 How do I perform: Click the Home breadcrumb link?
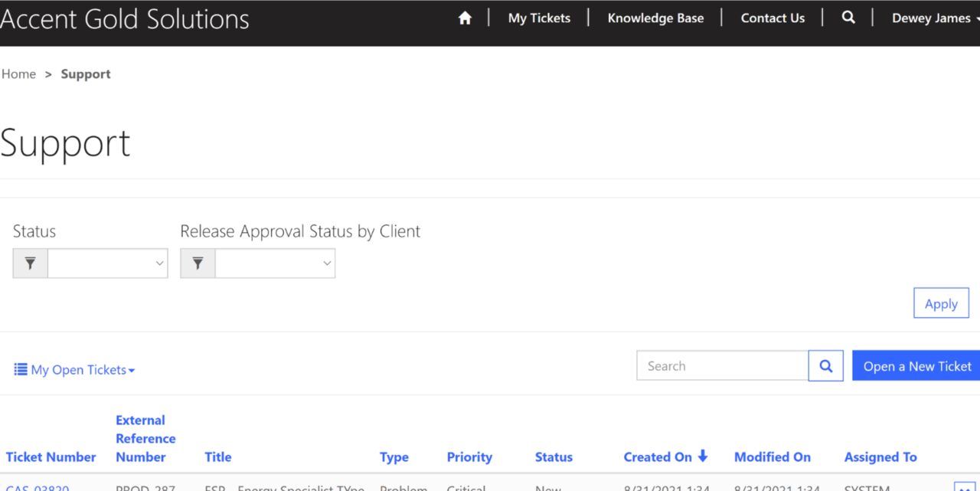[19, 74]
